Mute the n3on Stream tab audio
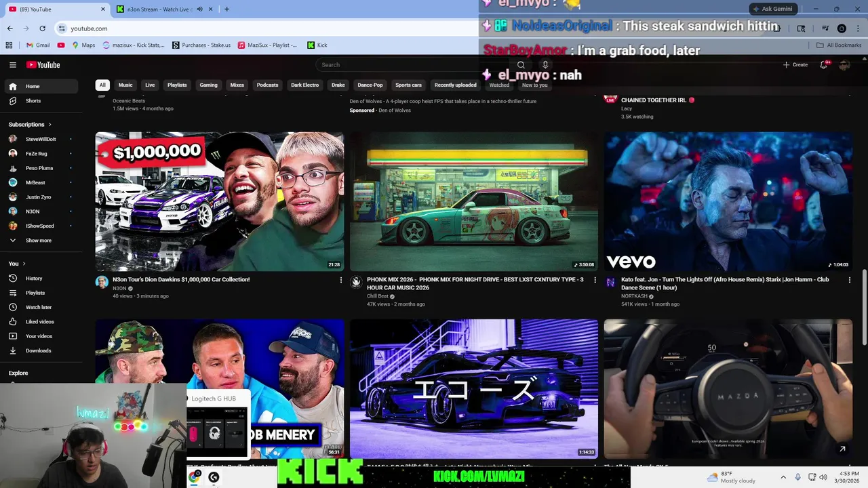Image resolution: width=868 pixels, height=488 pixels. pos(199,9)
